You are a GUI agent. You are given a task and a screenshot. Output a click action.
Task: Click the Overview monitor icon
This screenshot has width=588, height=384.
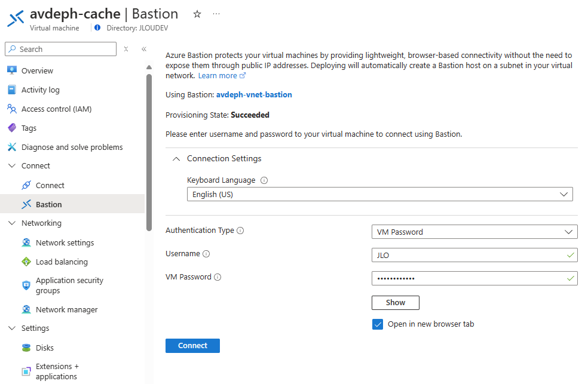(12, 70)
